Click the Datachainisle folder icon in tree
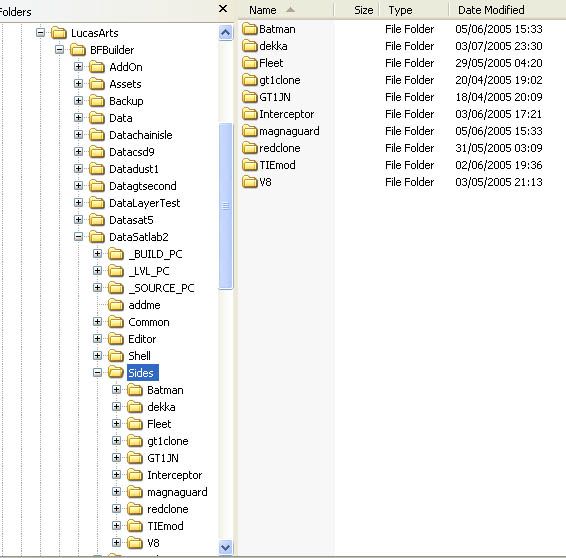 click(97, 135)
